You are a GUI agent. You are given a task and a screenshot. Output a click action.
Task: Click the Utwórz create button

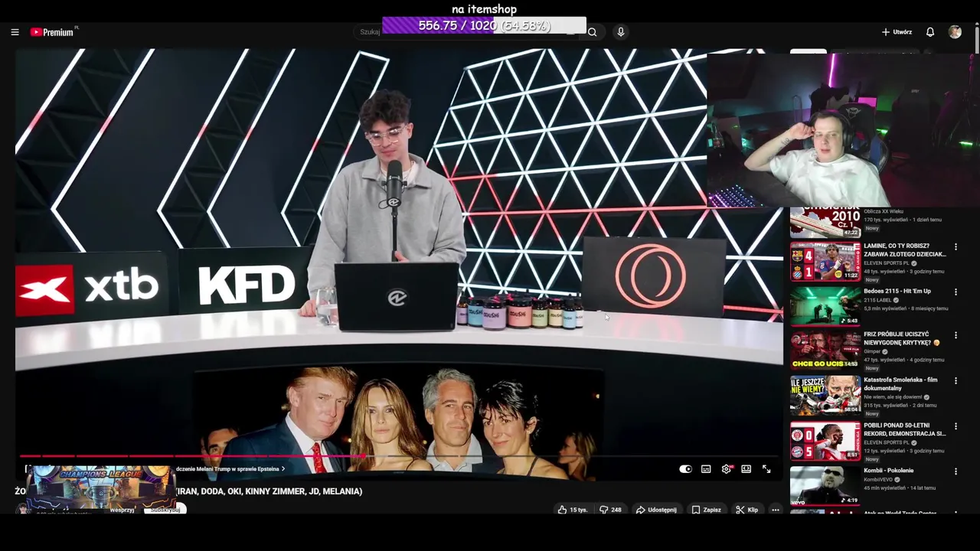pos(897,32)
